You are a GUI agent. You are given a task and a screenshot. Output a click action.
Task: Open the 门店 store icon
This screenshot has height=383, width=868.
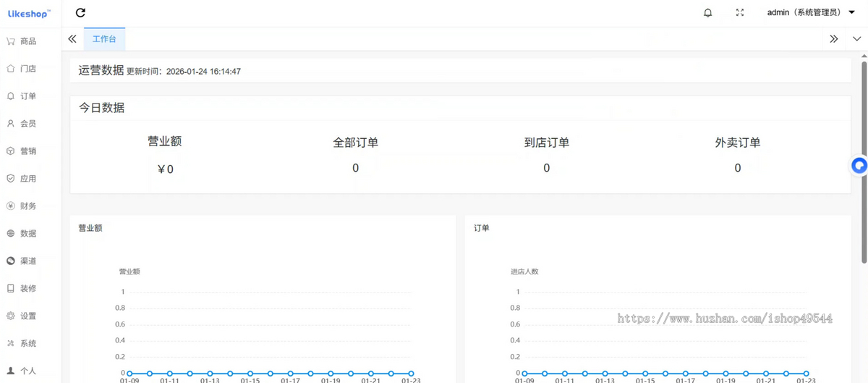11,69
